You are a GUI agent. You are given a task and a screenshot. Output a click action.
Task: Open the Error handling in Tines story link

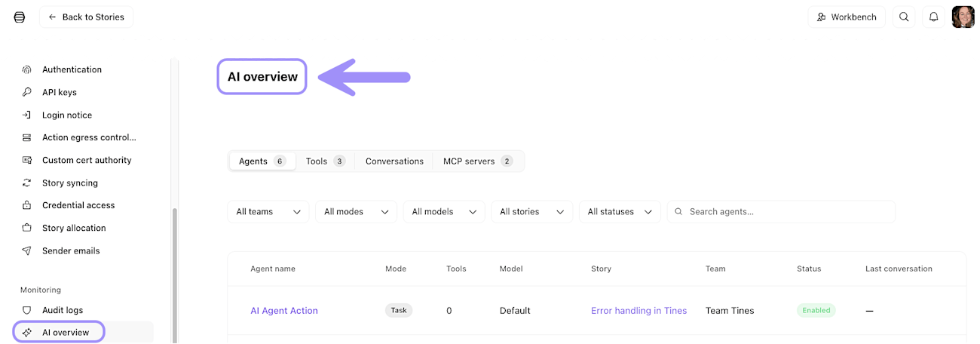pos(639,311)
